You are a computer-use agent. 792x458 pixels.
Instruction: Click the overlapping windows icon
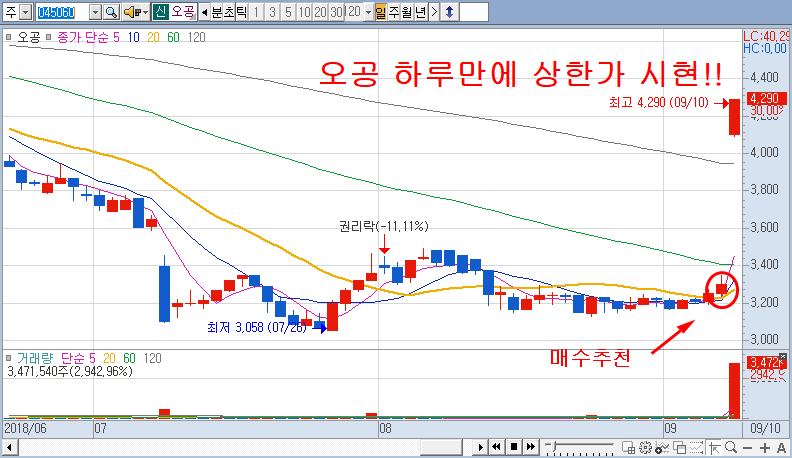679,447
